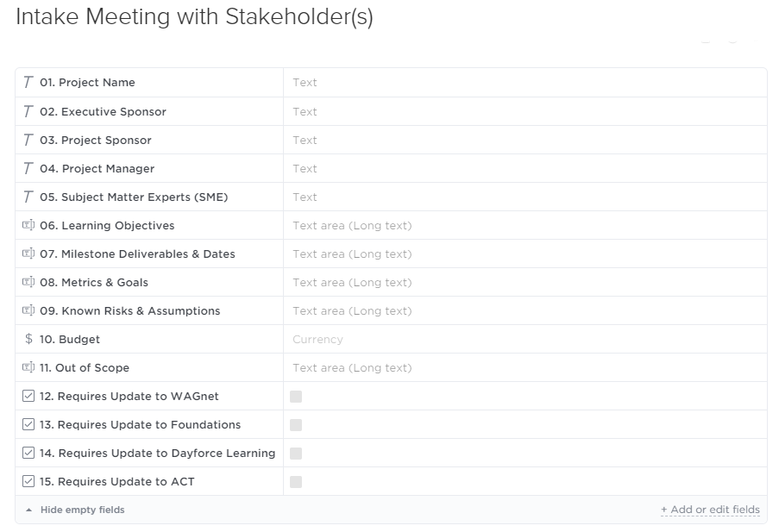This screenshot has width=779, height=532.
Task: Click the long-text icon beside Learning Objectives
Action: pos(28,225)
